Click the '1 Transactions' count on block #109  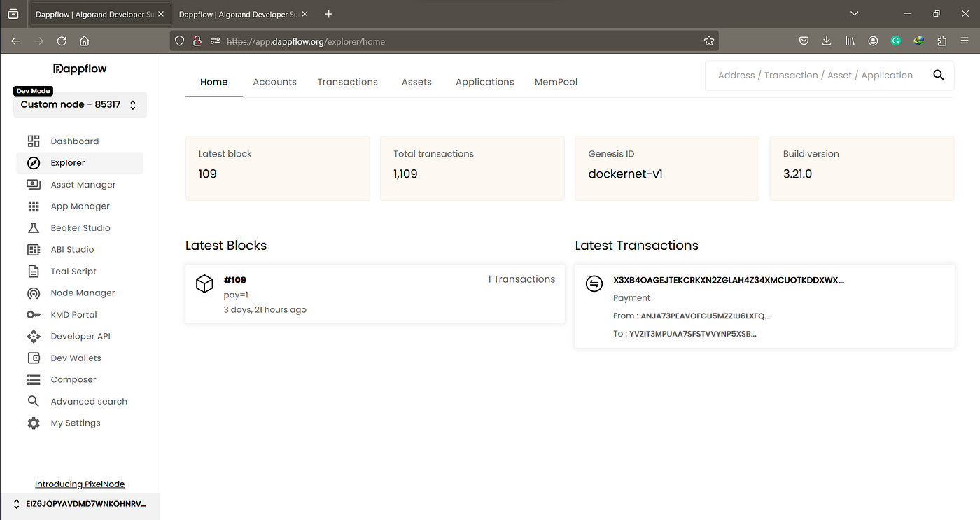[521, 279]
